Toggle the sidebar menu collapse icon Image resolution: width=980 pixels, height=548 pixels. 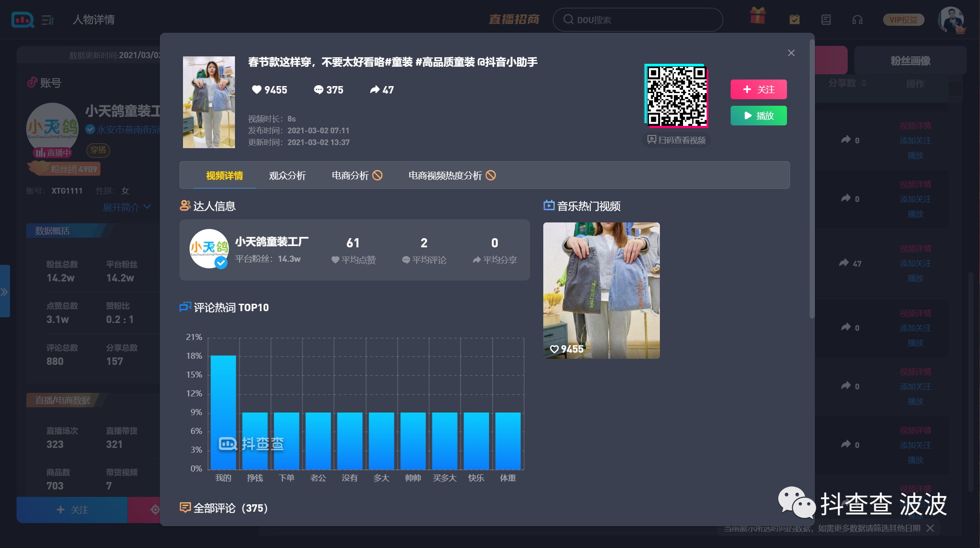pyautogui.click(x=48, y=20)
